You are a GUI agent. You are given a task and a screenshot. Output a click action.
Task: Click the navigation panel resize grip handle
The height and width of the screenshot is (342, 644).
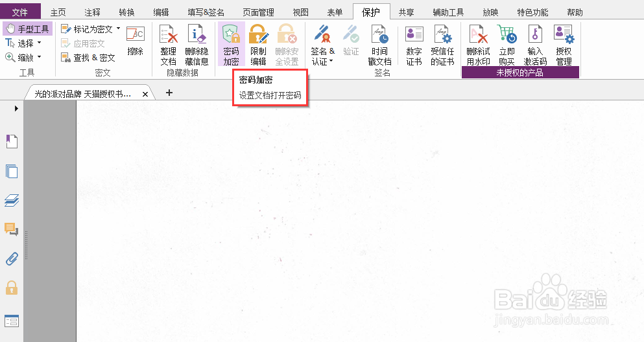(26, 245)
